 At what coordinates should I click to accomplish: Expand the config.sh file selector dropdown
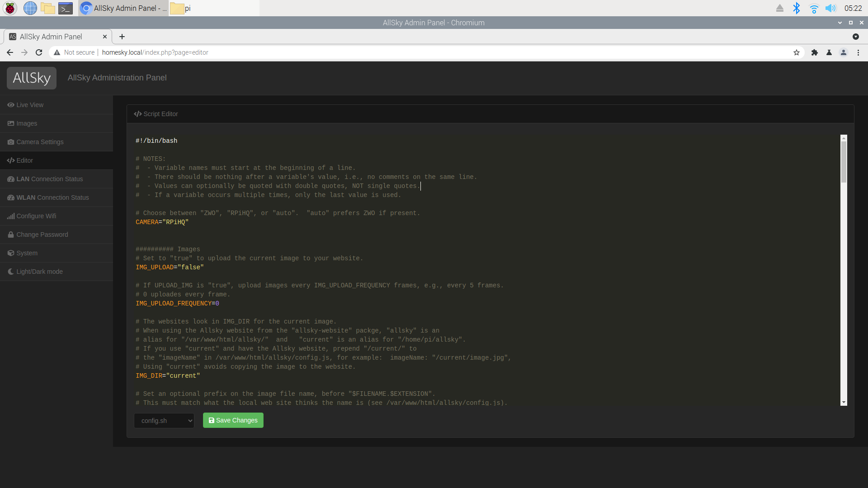pos(164,421)
